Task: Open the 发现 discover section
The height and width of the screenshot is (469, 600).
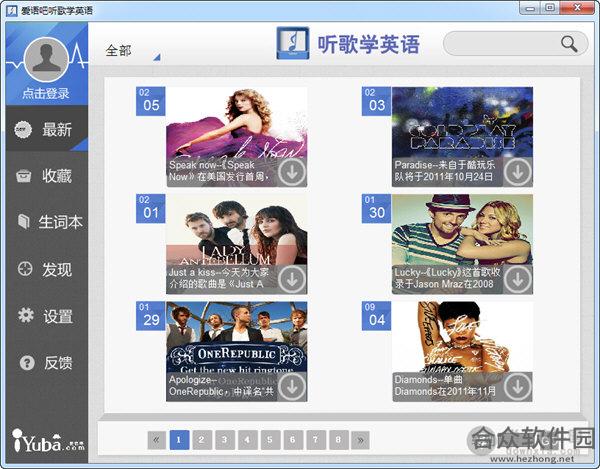Action: point(47,269)
